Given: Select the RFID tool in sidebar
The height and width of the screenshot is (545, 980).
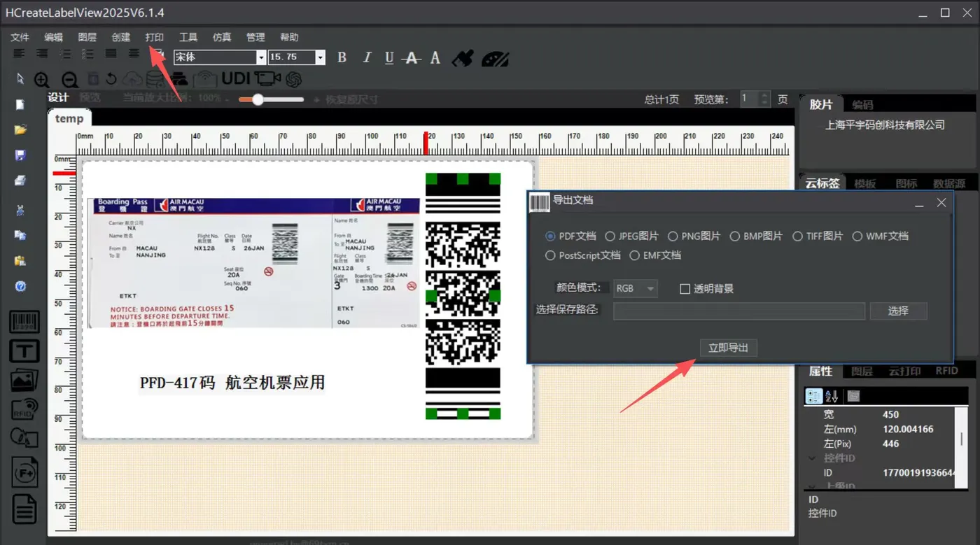Looking at the screenshot, I should [x=24, y=409].
